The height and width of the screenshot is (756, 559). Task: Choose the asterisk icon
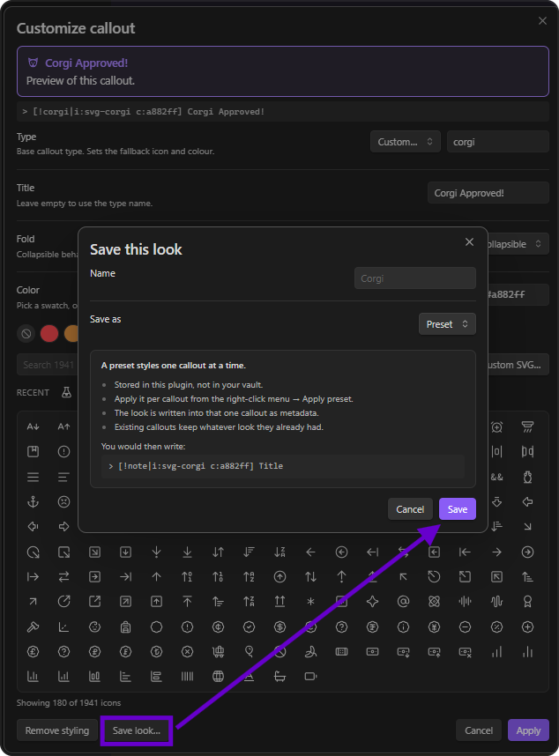[x=310, y=602]
